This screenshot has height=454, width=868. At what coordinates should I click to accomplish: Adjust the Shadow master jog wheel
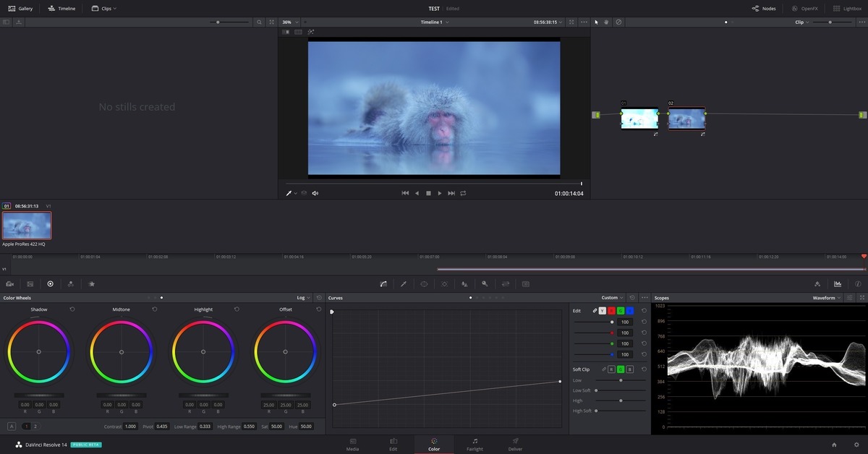coord(39,395)
